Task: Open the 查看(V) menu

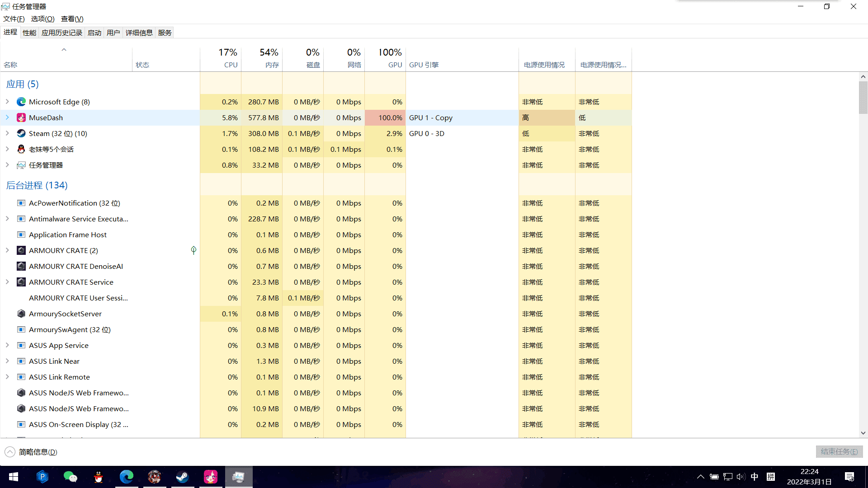Action: click(72, 19)
